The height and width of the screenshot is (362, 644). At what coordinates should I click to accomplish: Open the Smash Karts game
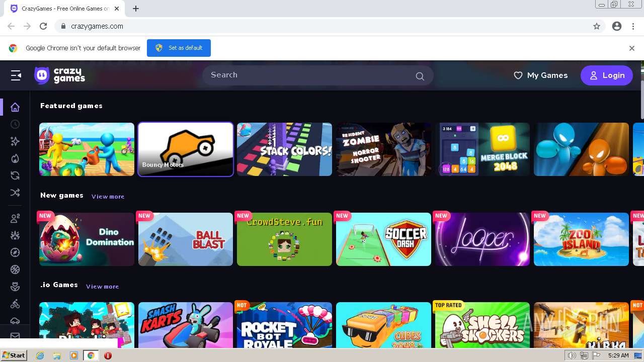click(186, 325)
